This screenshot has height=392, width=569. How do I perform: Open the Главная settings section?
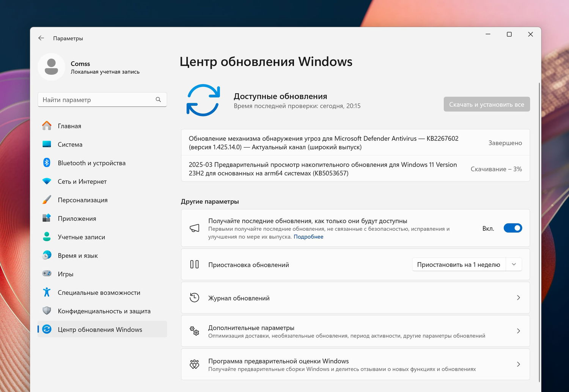coord(102,126)
